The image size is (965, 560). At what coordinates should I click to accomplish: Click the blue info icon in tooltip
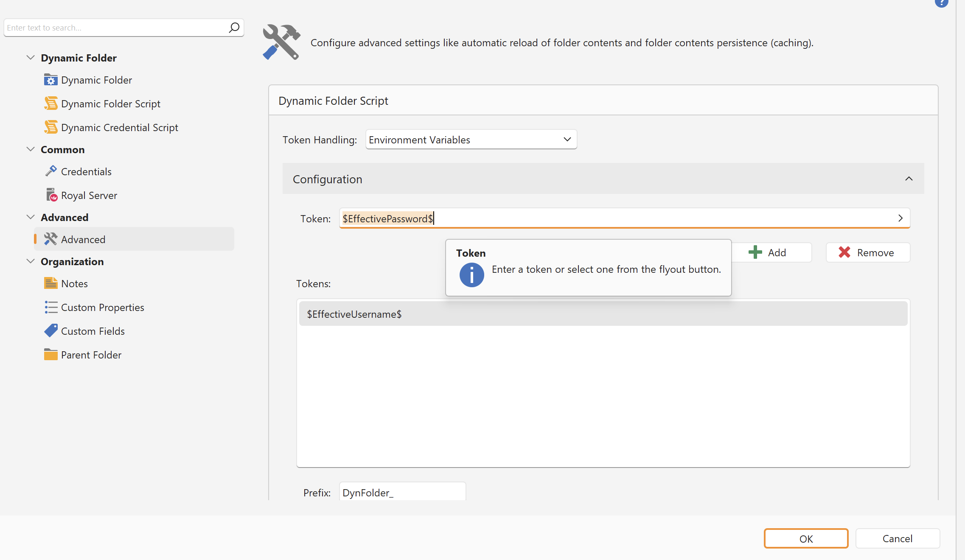[471, 275]
